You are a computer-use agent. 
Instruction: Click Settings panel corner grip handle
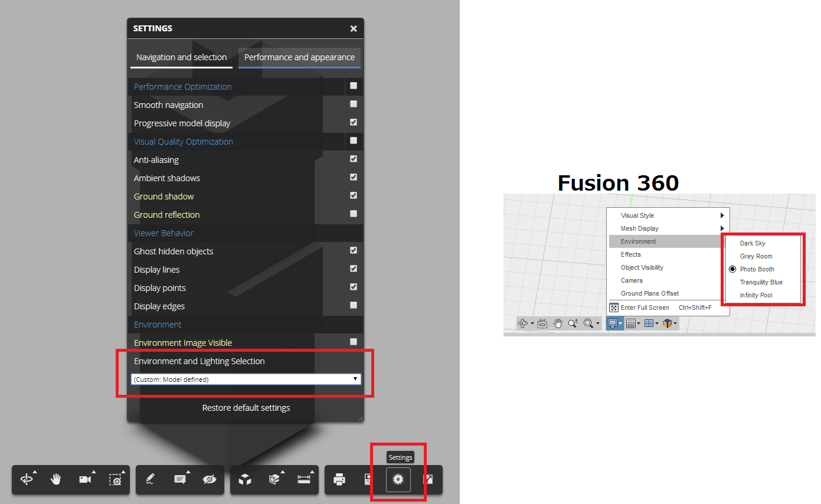tap(360, 418)
